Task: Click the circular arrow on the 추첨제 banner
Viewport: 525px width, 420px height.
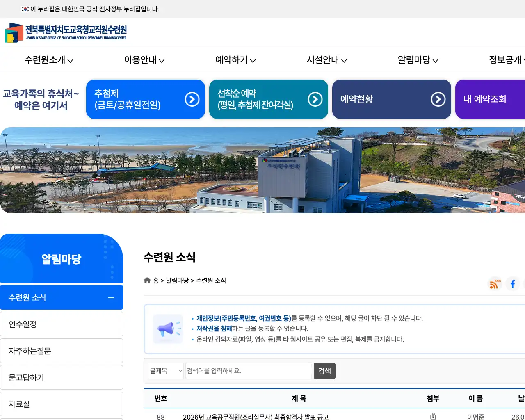Action: coord(192,99)
